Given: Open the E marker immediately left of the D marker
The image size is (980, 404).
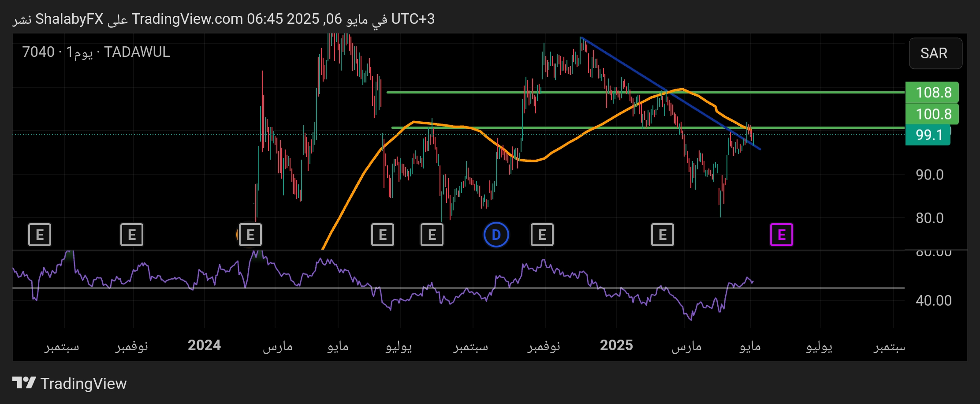Looking at the screenshot, I should 432,235.
